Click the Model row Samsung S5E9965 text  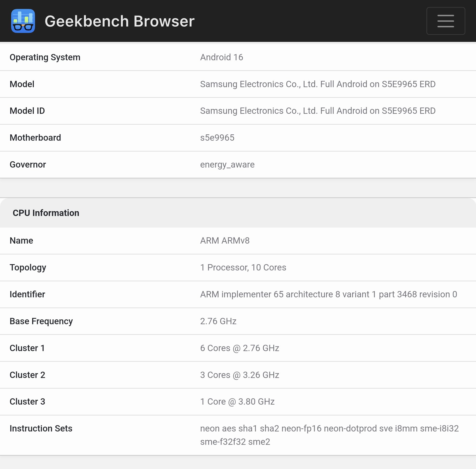(318, 84)
